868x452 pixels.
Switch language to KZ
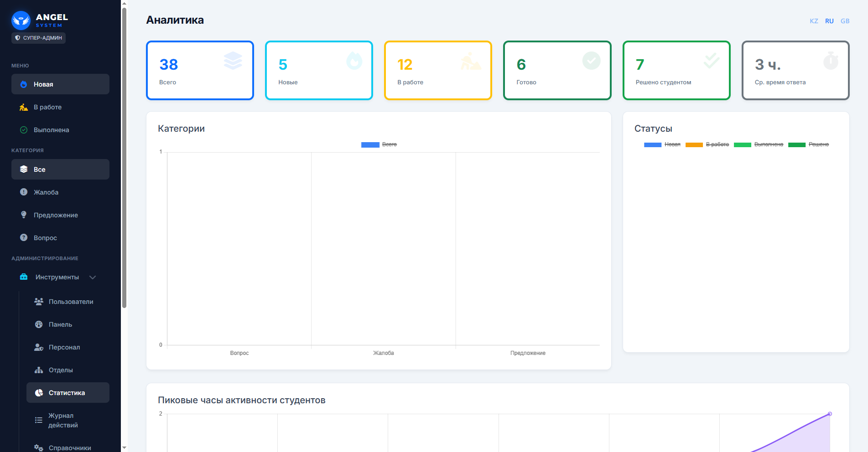[814, 21]
